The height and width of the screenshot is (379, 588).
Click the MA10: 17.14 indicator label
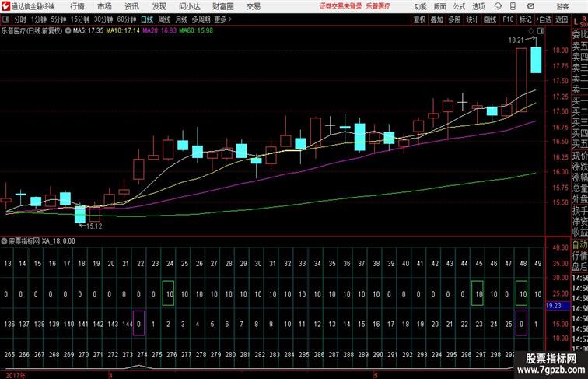click(123, 31)
